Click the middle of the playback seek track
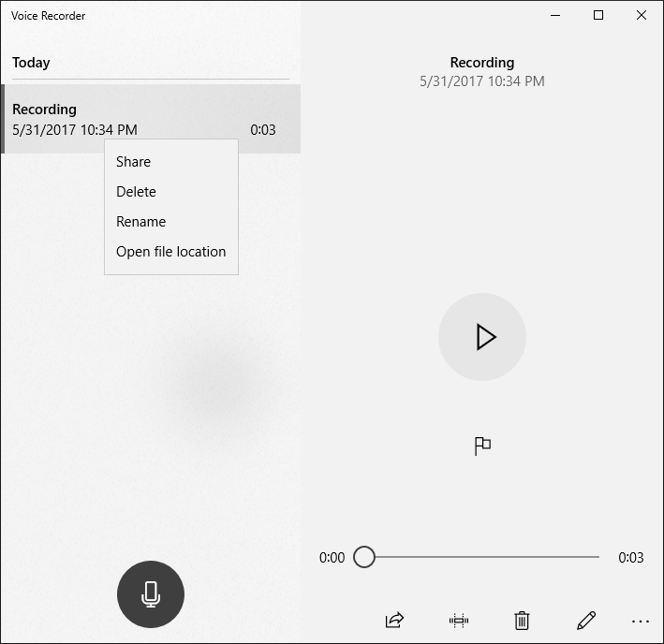Image resolution: width=664 pixels, height=644 pixels. pos(482,557)
